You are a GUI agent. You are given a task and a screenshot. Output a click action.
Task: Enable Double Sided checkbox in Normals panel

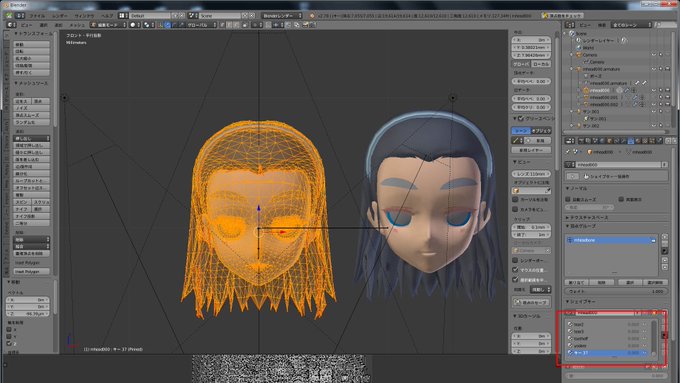point(621,200)
